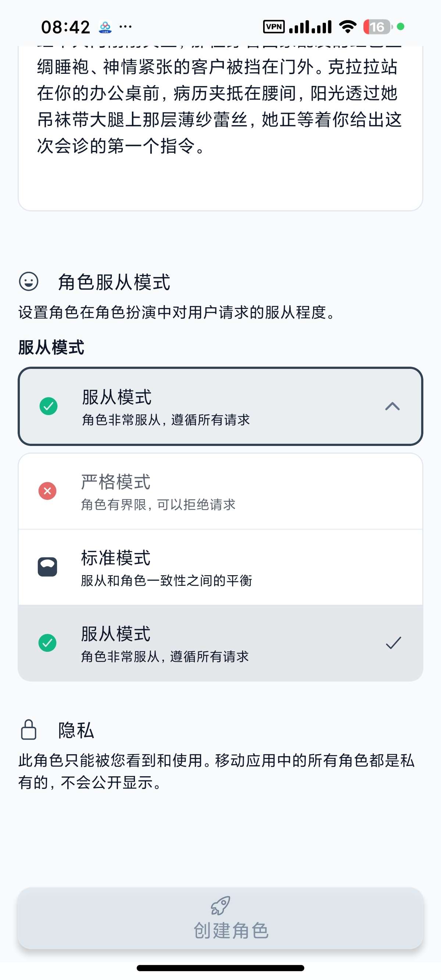Viewport: 441px width, 980px height.
Task: Collapse the dropdown using the up chevron
Action: 392,406
